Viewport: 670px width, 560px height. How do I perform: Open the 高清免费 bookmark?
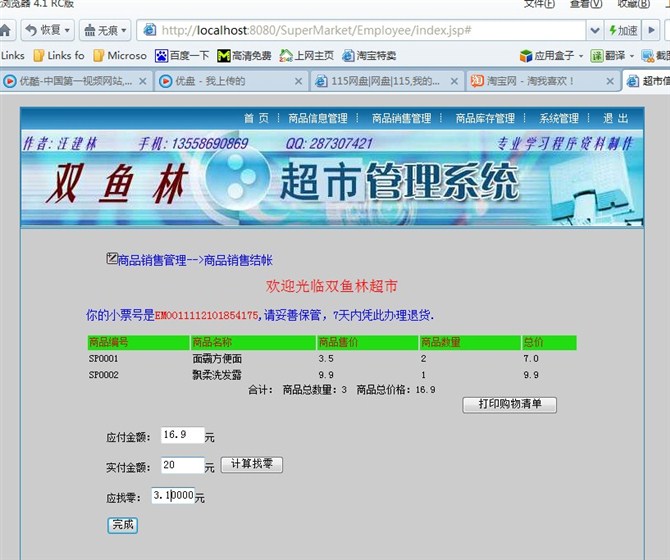click(244, 56)
